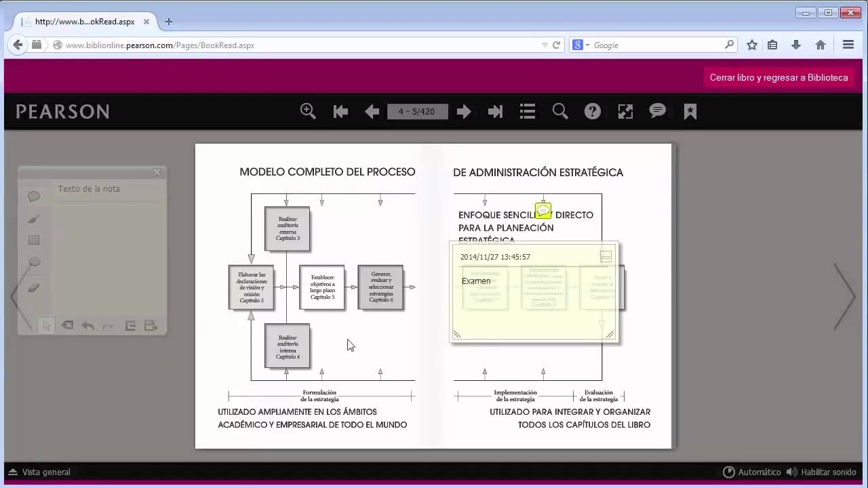Click the bookmark icon in toolbar
This screenshot has height=488, width=868.
[690, 112]
